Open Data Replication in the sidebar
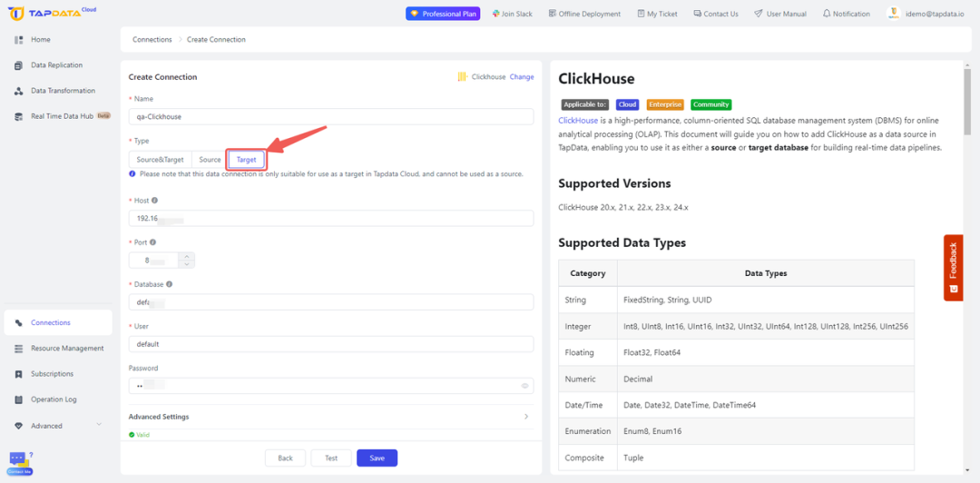 coord(58,65)
